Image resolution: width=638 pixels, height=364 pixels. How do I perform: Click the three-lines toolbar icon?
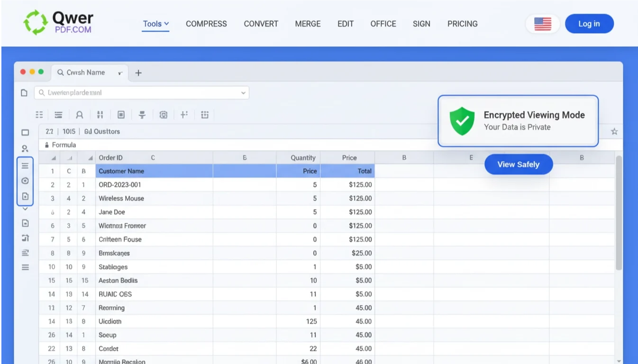pos(58,115)
